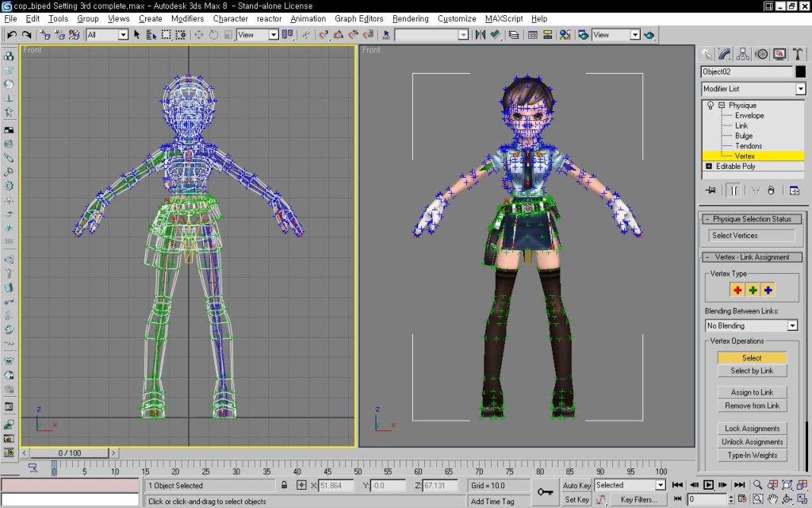Collapse the Physique modifier tree node
Screen dimensions: 812x508
(722, 106)
